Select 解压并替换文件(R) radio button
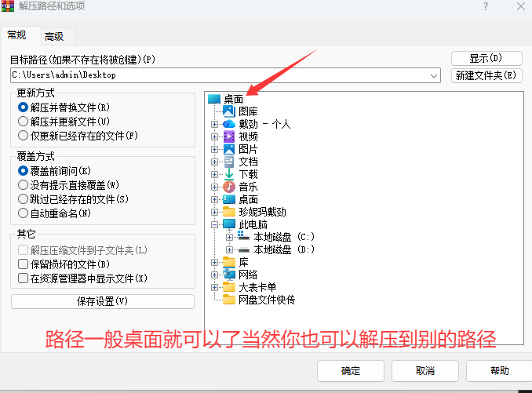 [x=23, y=107]
